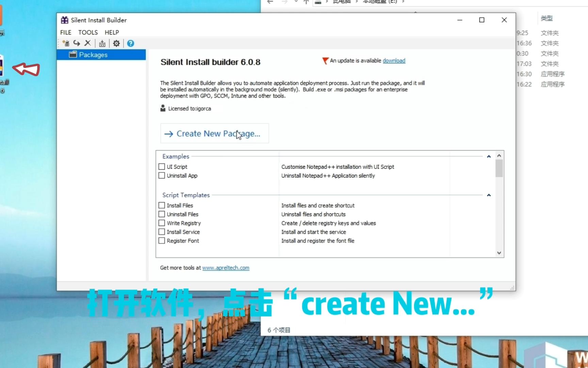This screenshot has height=368, width=588.
Task: Open the HELP menu
Action: point(112,32)
